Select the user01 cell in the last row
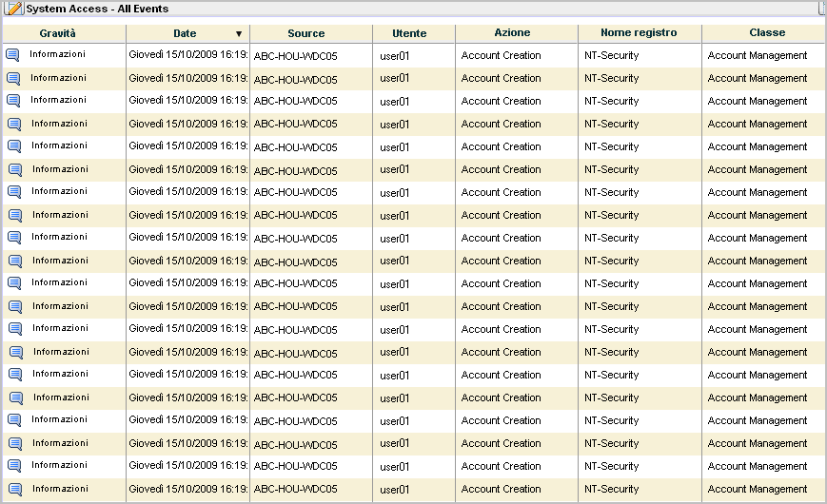This screenshot has height=504, width=827. click(394, 490)
